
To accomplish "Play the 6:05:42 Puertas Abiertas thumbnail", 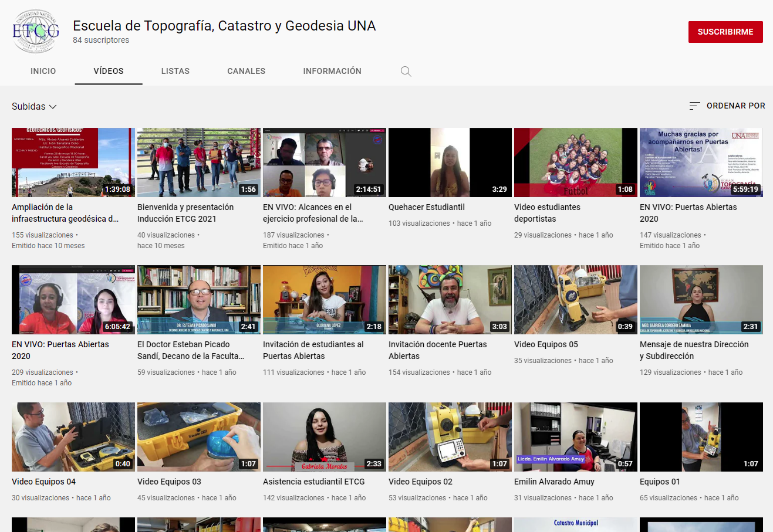I will click(73, 300).
